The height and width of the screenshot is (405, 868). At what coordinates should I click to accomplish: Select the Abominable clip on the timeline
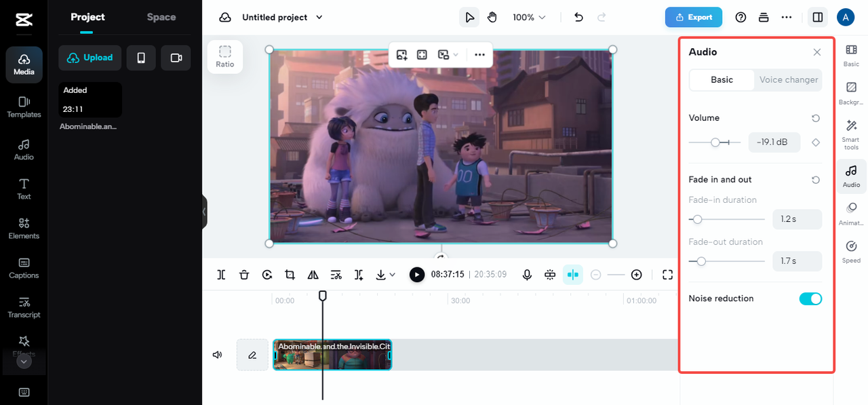click(332, 355)
